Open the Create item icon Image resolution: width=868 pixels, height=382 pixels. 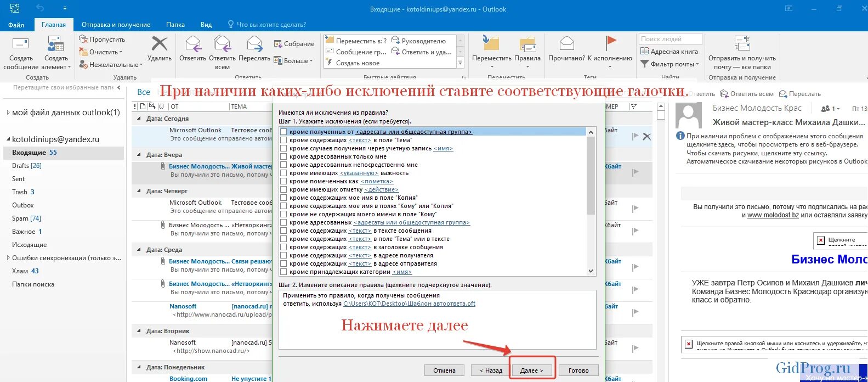coord(55,44)
